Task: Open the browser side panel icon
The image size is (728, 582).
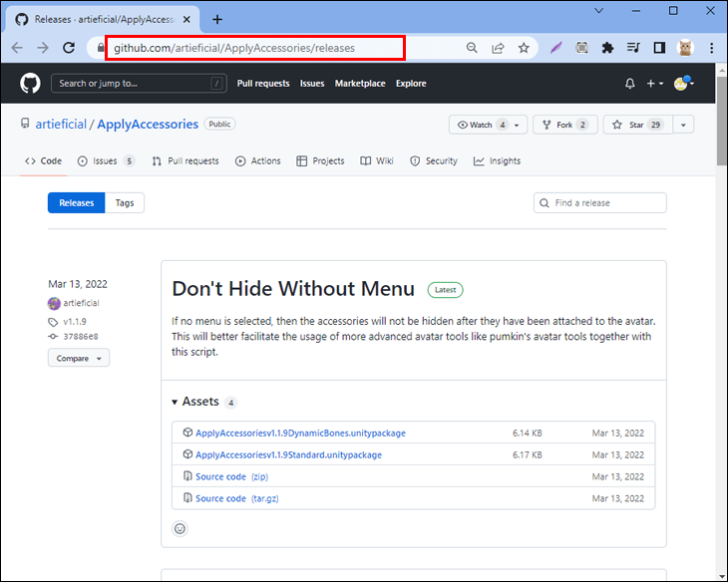Action: pos(659,47)
